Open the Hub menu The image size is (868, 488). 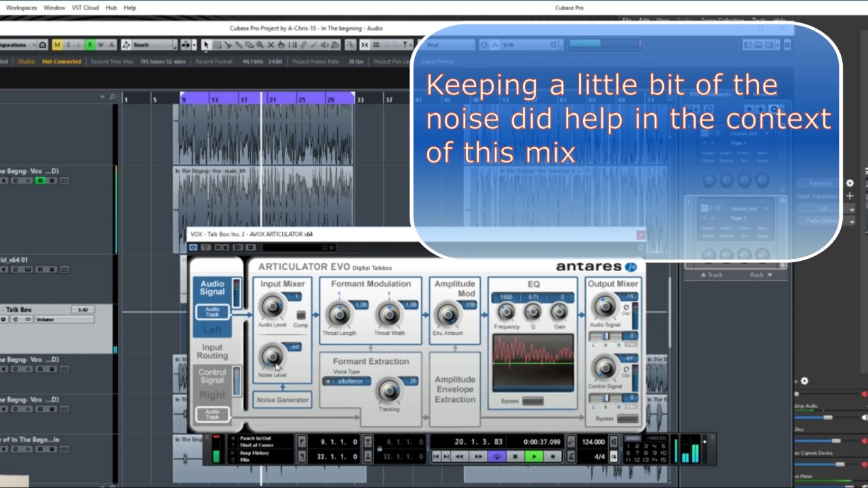(x=111, y=7)
